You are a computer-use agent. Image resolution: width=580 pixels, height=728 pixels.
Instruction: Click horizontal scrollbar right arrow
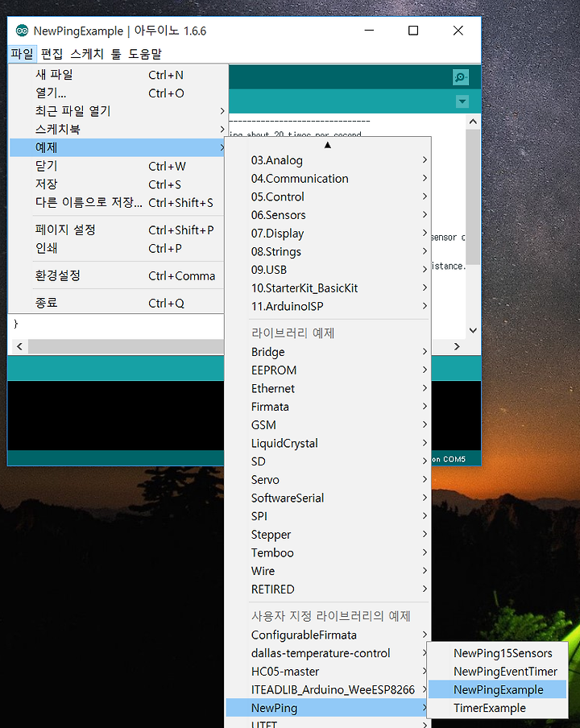(457, 346)
